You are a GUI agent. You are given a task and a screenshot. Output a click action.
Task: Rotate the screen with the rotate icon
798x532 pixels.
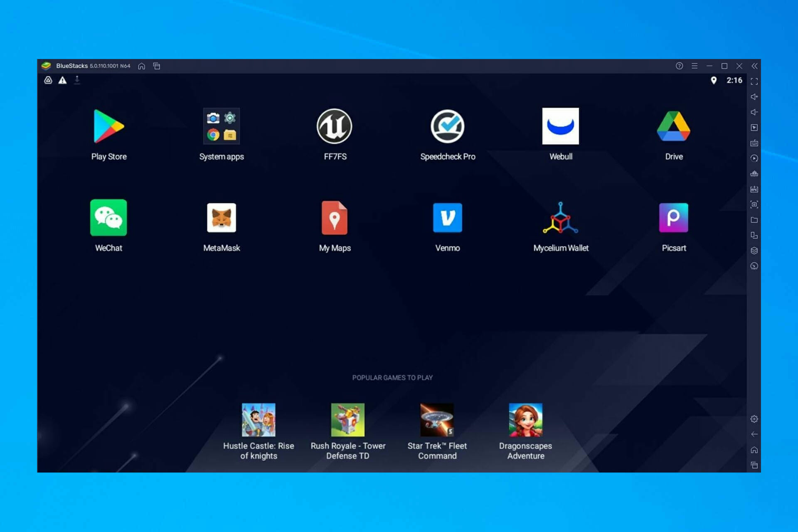(x=754, y=235)
